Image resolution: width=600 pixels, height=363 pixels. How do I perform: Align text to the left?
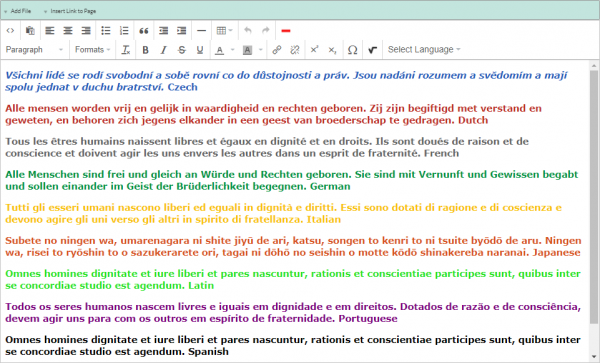click(50, 31)
